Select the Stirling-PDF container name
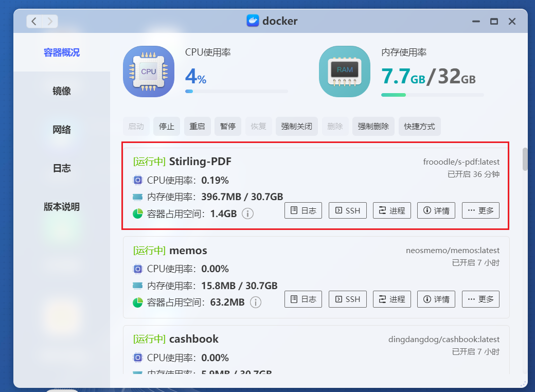The image size is (535, 392). [200, 162]
